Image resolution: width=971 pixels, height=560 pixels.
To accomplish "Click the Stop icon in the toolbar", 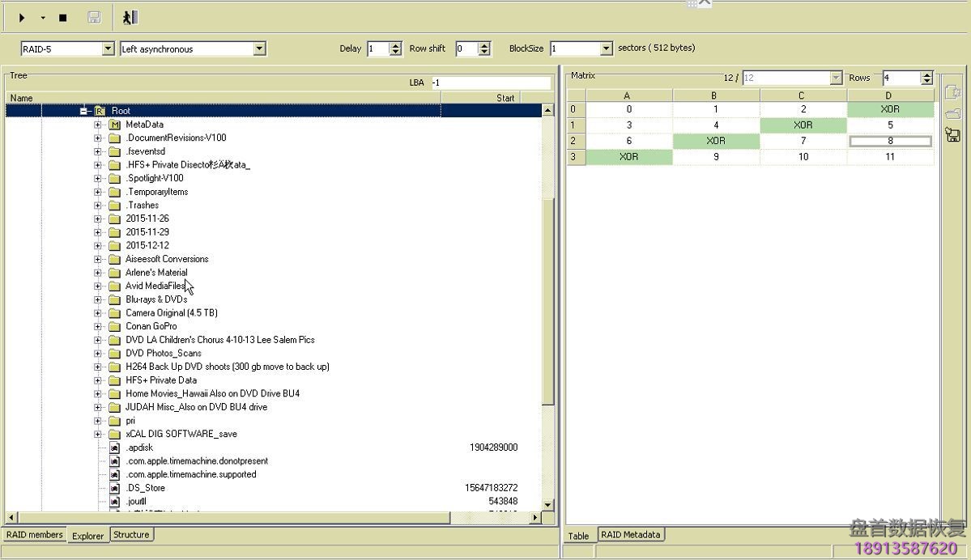I will [62, 17].
